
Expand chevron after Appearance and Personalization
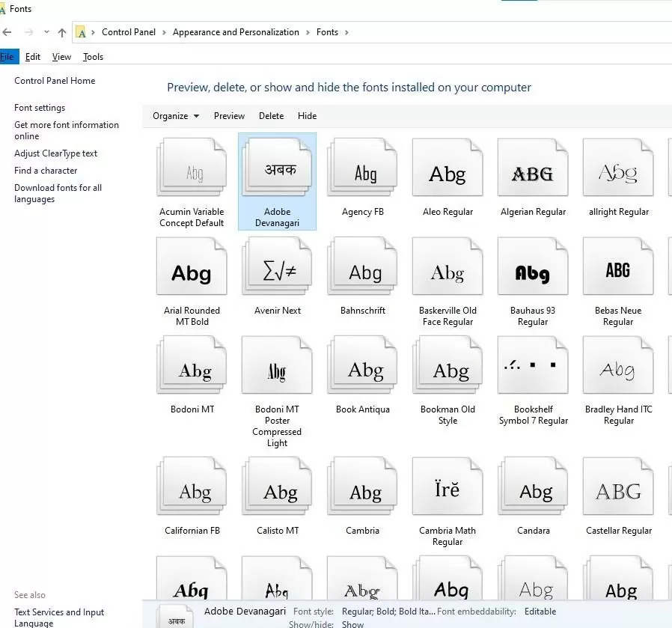pyautogui.click(x=308, y=33)
